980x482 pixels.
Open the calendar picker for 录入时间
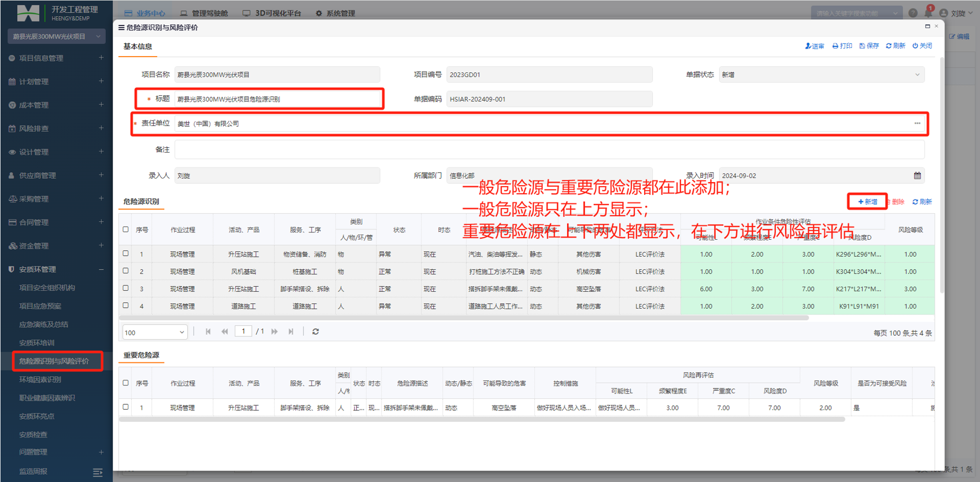[917, 176]
